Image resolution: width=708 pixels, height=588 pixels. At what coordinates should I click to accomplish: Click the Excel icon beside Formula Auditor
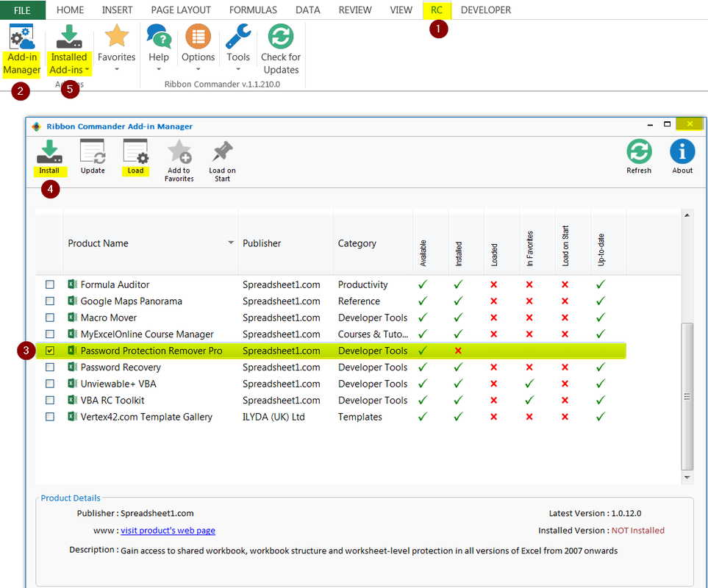pos(72,284)
